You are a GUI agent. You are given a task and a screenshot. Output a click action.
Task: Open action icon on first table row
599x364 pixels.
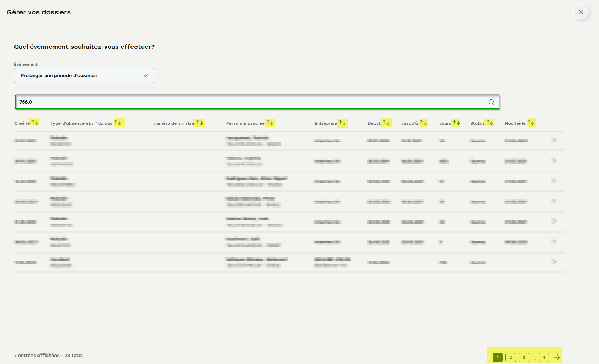click(x=554, y=140)
